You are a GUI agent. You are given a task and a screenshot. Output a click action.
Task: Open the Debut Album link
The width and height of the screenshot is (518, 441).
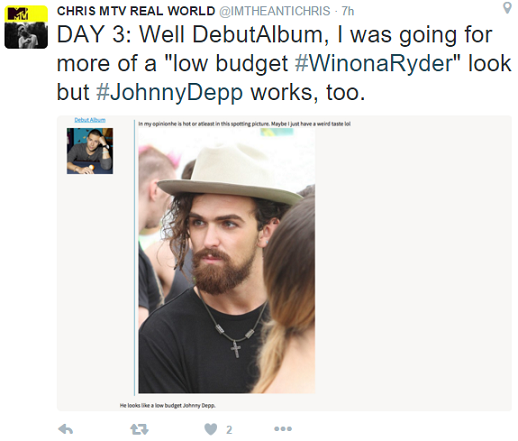pyautogui.click(x=90, y=120)
